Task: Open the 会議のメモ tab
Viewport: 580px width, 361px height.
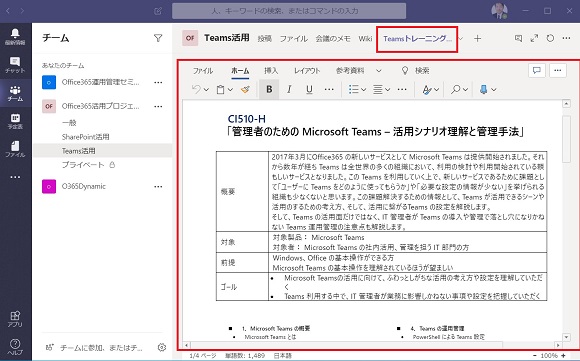Action: (333, 38)
